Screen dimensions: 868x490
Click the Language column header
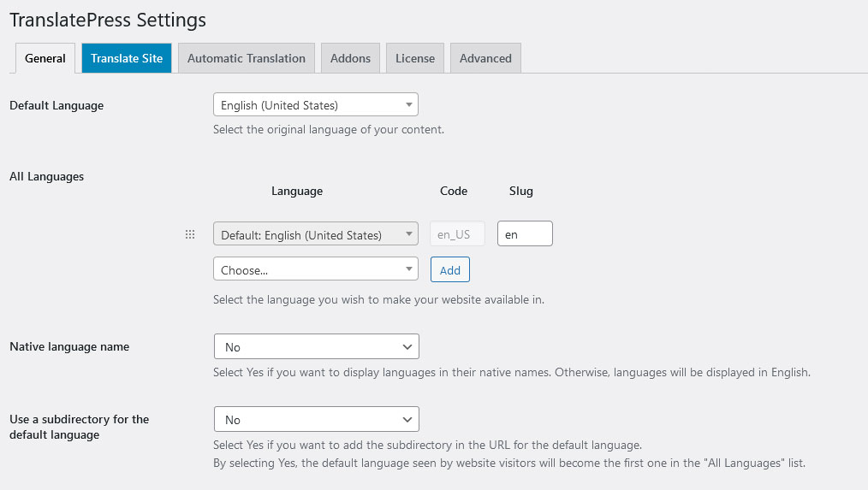(x=297, y=192)
